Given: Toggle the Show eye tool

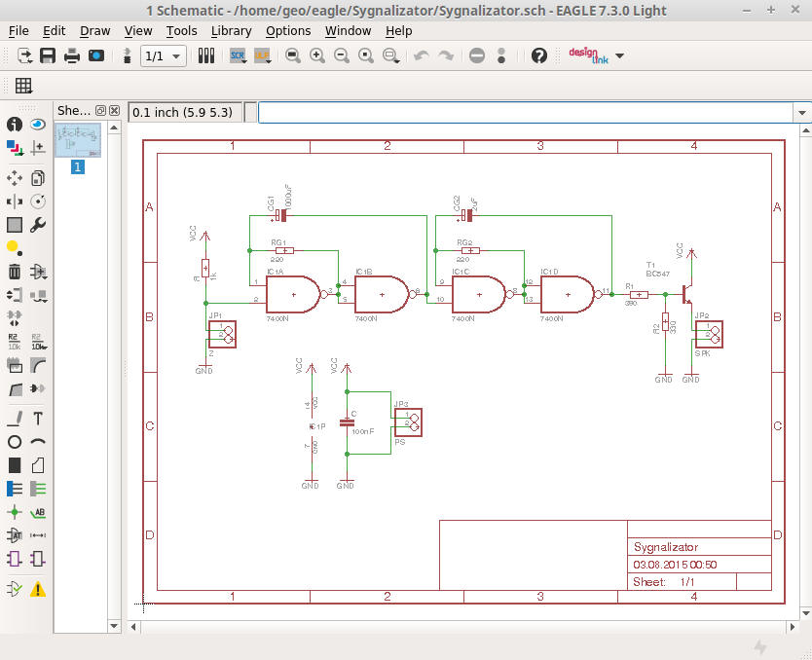Looking at the screenshot, I should [x=38, y=125].
